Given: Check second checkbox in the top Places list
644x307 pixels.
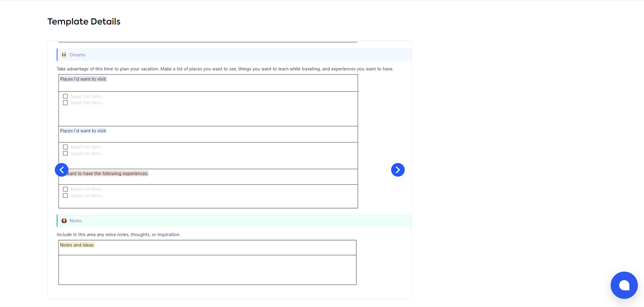Looking at the screenshot, I should coord(65,103).
